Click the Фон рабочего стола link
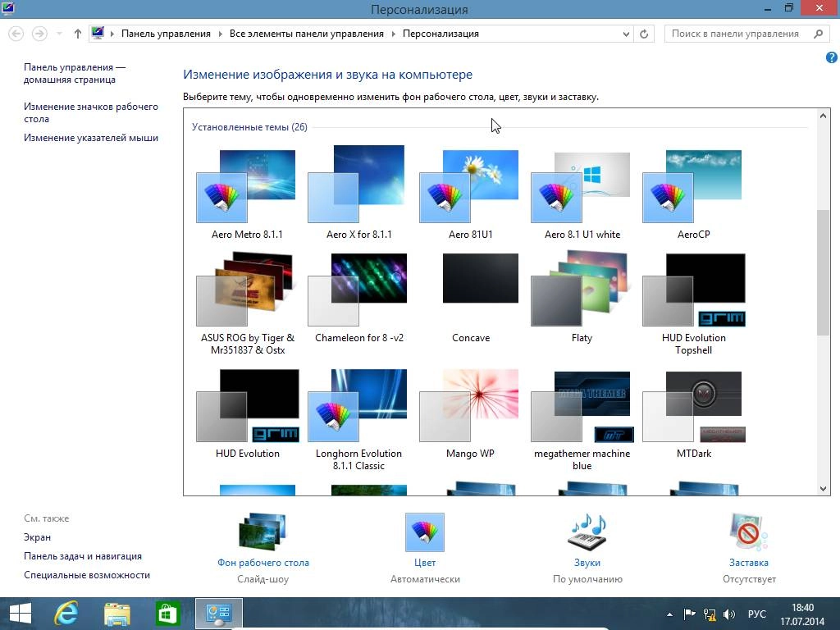Screen dimensions: 840x630 click(263, 563)
